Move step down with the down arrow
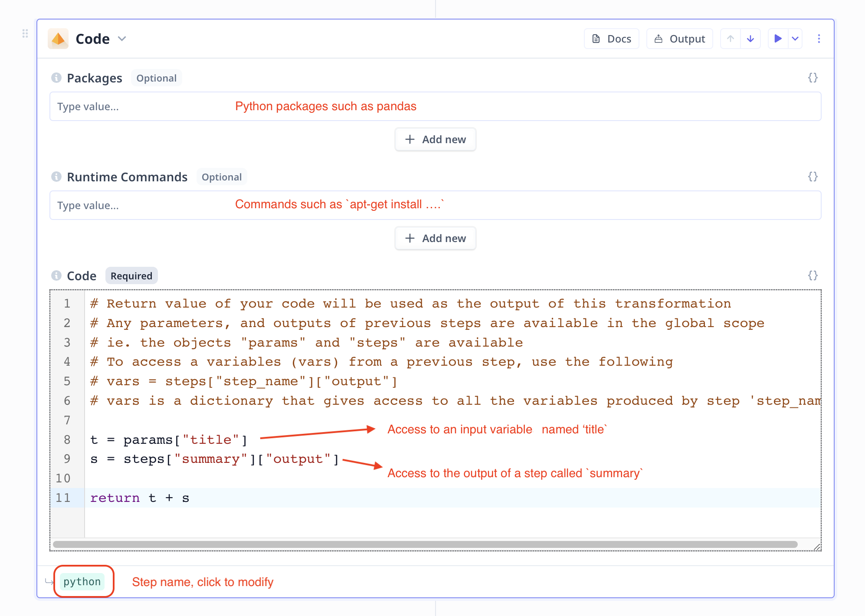 click(750, 39)
